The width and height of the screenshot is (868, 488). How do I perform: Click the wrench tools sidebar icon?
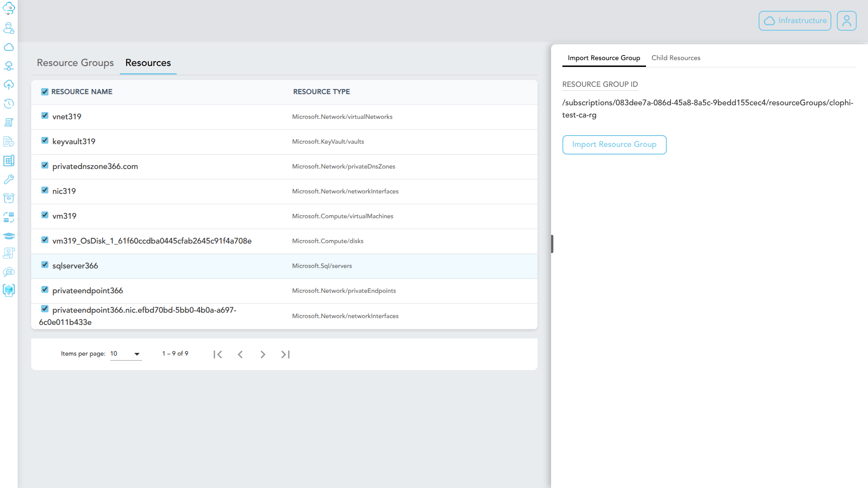(9, 179)
